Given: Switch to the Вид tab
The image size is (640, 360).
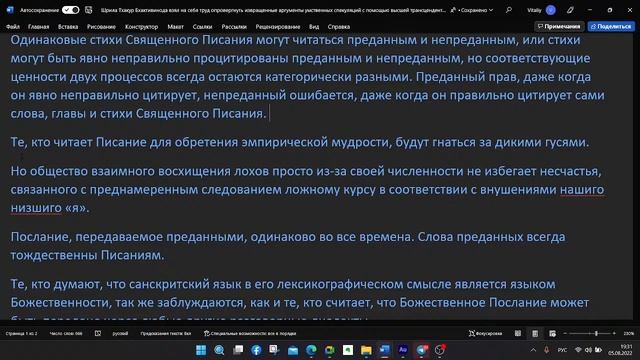Looking at the screenshot, I should [x=314, y=27].
